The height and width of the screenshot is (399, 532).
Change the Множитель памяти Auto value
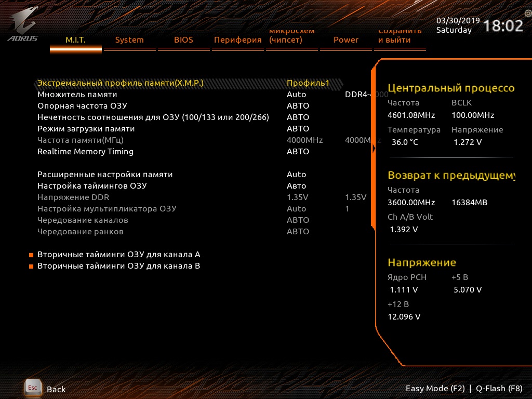click(x=296, y=95)
